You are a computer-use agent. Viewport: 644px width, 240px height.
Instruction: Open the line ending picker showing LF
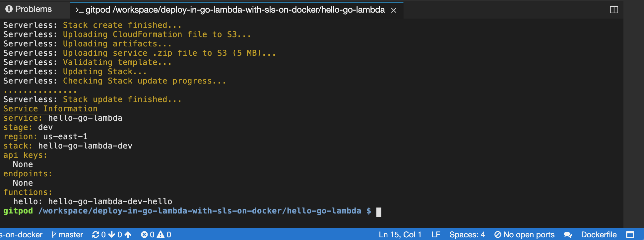click(x=435, y=234)
